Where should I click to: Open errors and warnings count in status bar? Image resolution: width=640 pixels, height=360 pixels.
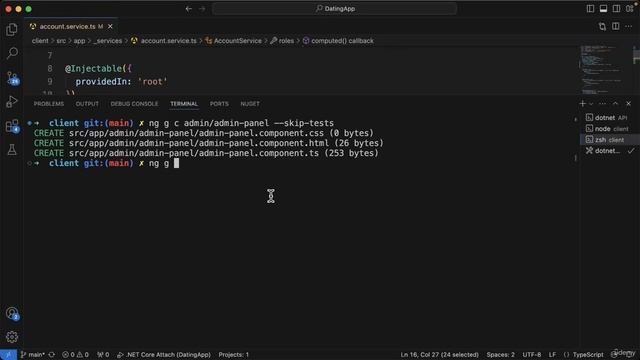click(x=75, y=355)
